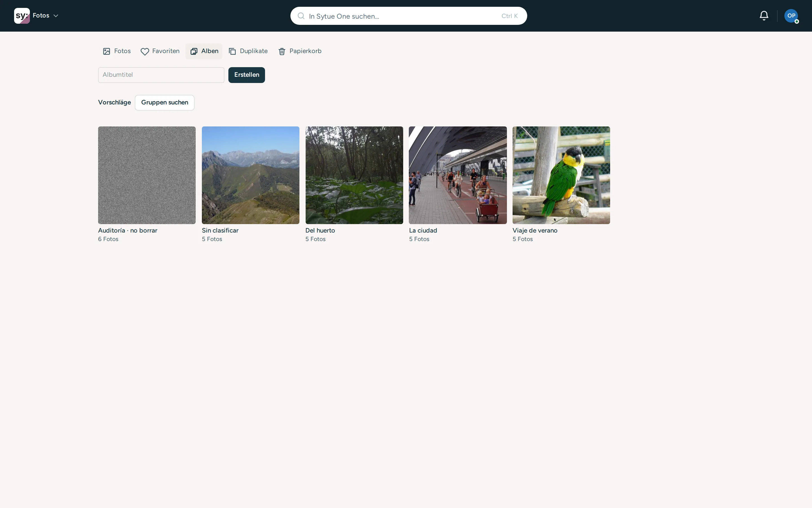Screen dimensions: 812x508
Task: Open the Fotos app switcher chevron
Action: (x=56, y=16)
